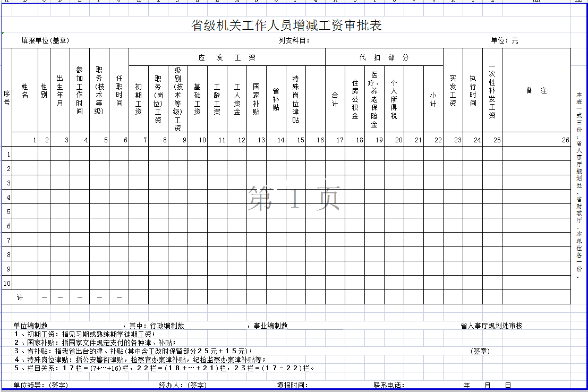Select the merged 代扣部分 header

point(384,57)
